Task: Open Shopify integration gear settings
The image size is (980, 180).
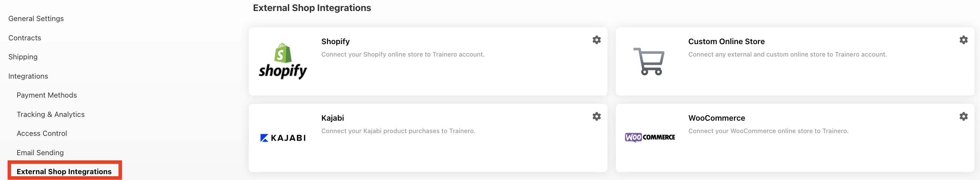Action: tap(596, 40)
